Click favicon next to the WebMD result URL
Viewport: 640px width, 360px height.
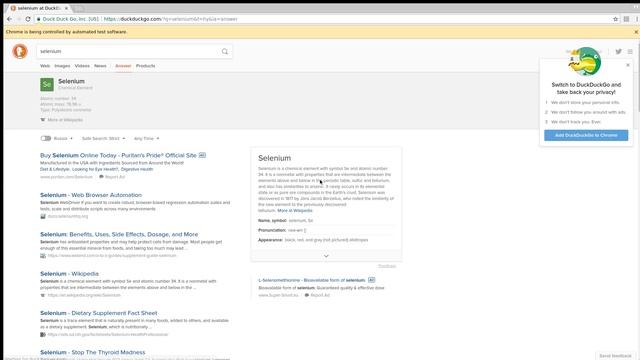(x=43, y=256)
